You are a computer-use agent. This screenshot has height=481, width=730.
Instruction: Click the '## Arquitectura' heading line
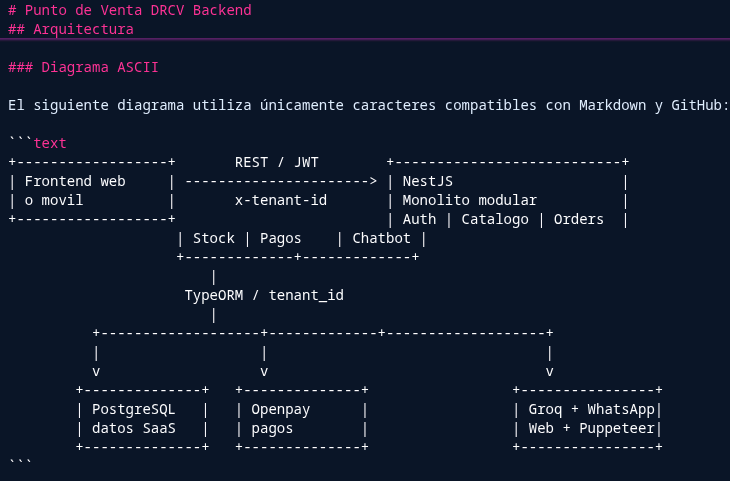coord(71,29)
